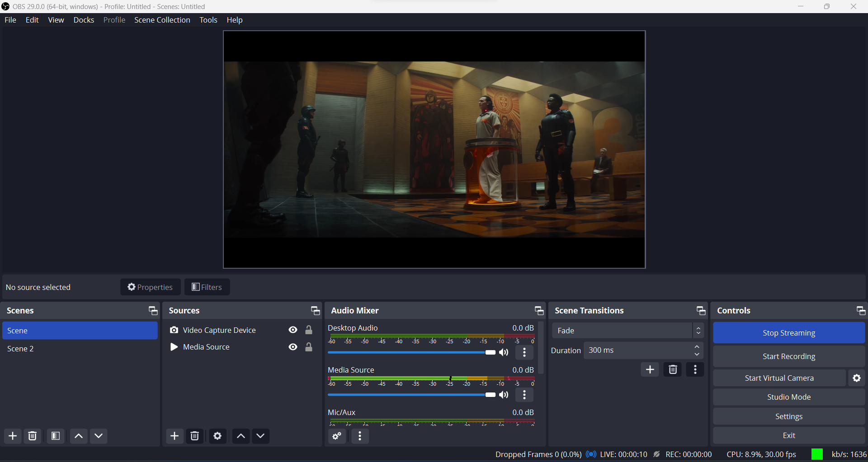
Task: Open the Scene Collection menu
Action: [162, 20]
